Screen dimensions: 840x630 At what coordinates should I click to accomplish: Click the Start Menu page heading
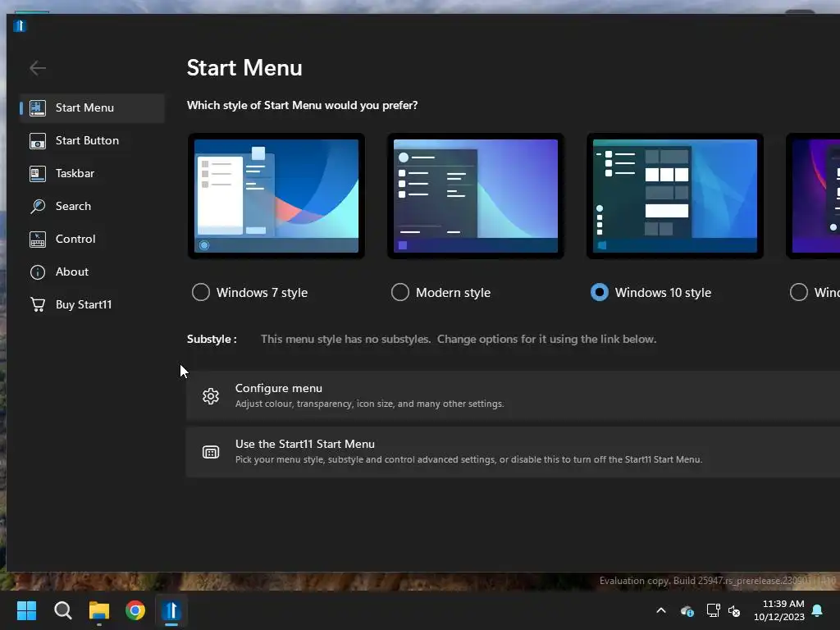point(244,68)
